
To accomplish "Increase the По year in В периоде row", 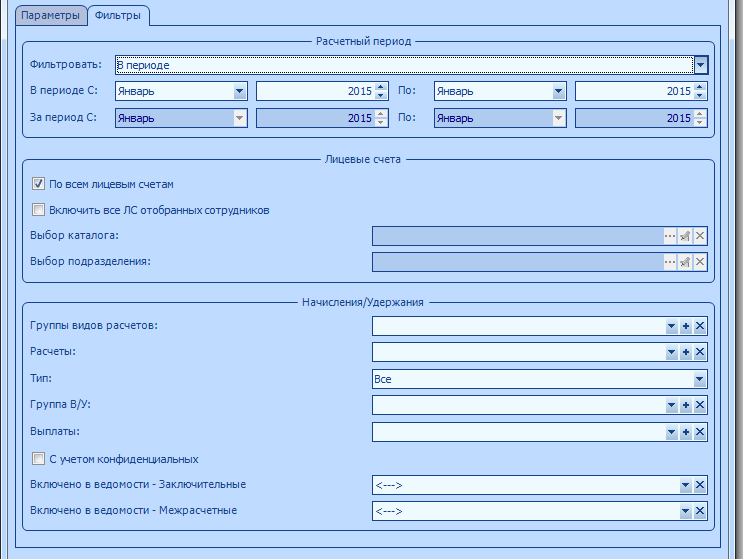I will pyautogui.click(x=700, y=87).
